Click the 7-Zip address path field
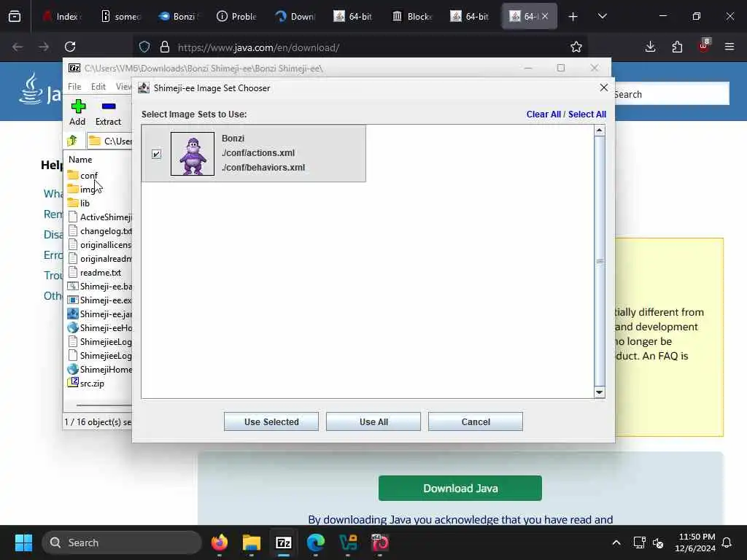This screenshot has width=747, height=560. coord(111,141)
